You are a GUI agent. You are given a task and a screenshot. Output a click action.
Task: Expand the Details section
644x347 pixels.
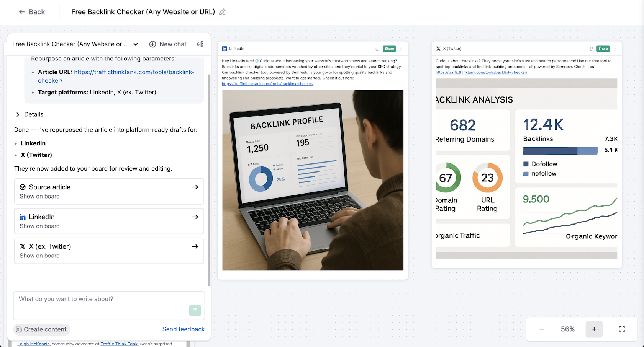29,114
